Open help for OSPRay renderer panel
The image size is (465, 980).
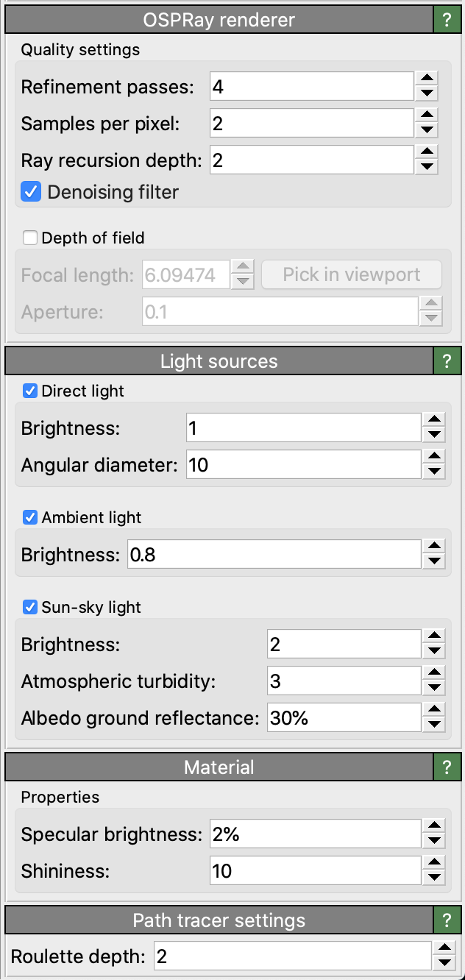click(x=447, y=21)
